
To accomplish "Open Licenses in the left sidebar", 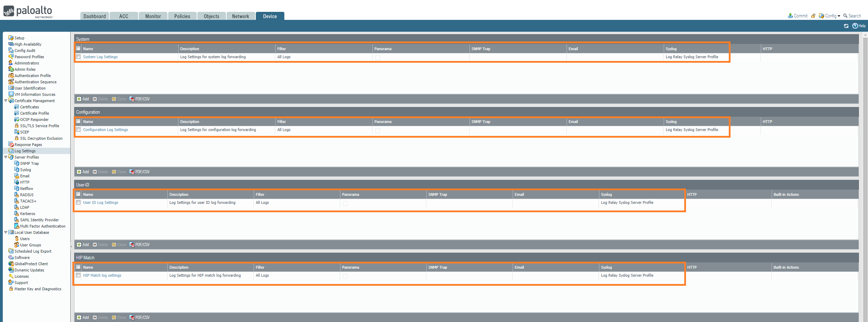I will pos(22,277).
